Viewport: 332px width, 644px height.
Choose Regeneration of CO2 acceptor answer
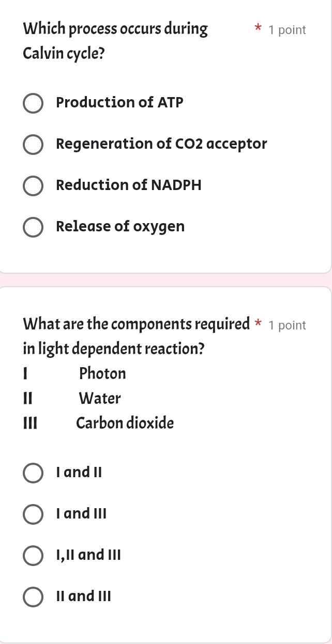tap(33, 145)
